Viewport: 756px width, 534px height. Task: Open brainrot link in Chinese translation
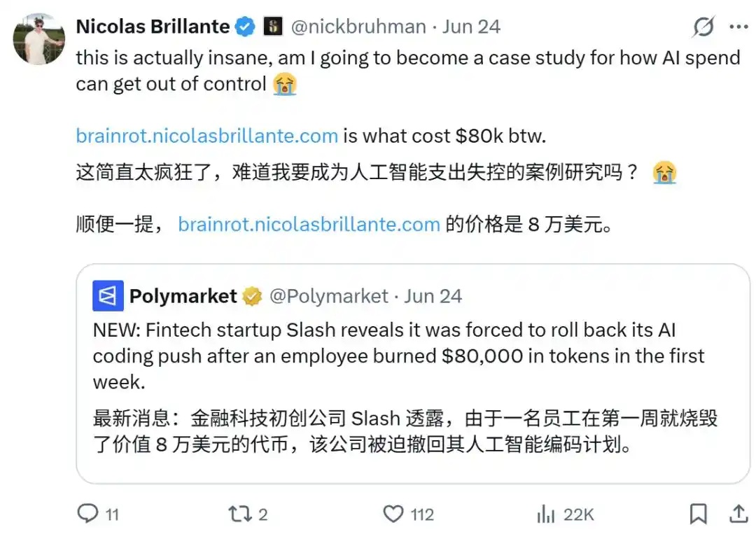point(309,224)
